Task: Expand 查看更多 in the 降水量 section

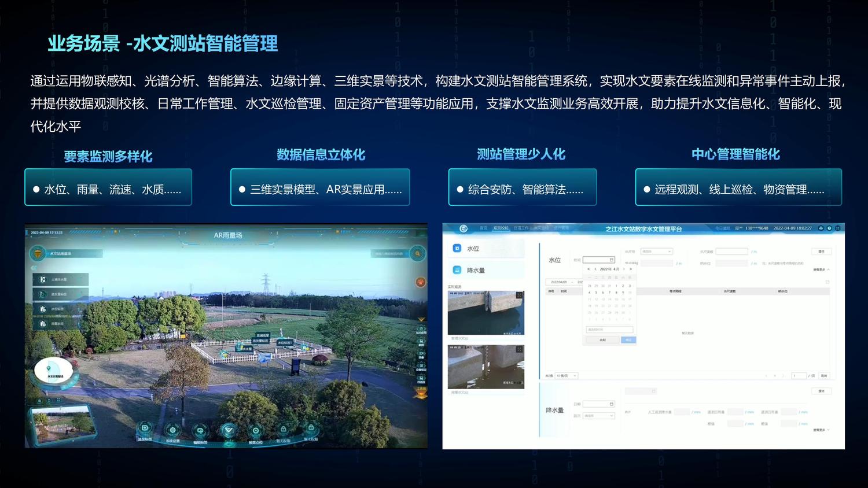Action: [821, 430]
